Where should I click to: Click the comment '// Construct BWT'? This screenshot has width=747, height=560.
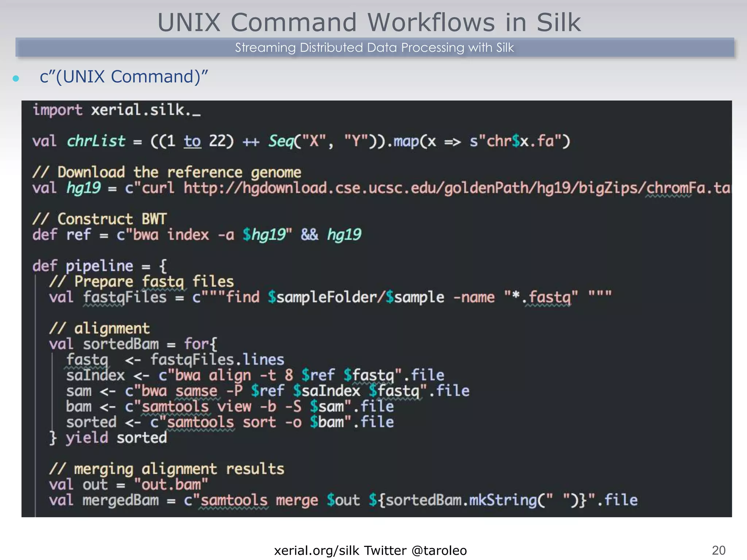[x=99, y=219]
